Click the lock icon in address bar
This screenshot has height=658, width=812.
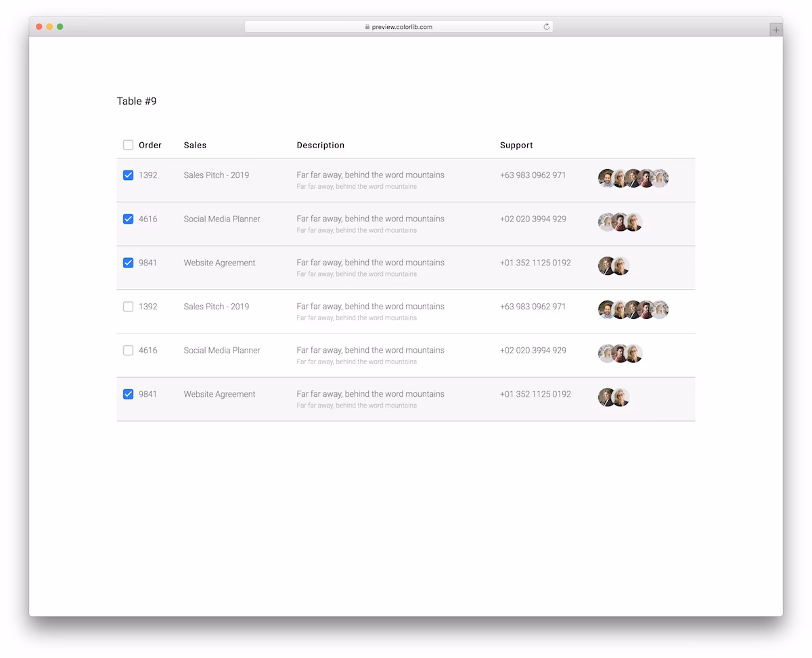[367, 27]
